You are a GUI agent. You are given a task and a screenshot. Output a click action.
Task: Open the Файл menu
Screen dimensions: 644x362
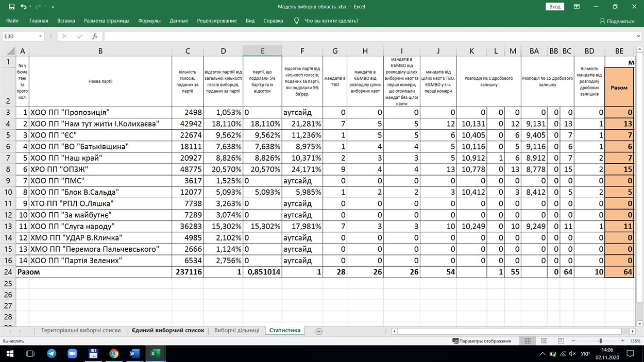tap(12, 21)
